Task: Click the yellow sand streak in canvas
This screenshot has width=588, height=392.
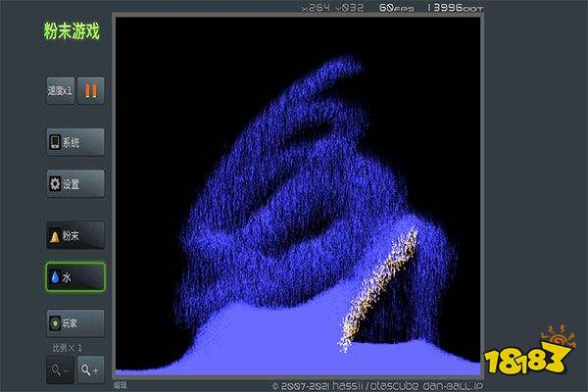Action: tap(380, 286)
